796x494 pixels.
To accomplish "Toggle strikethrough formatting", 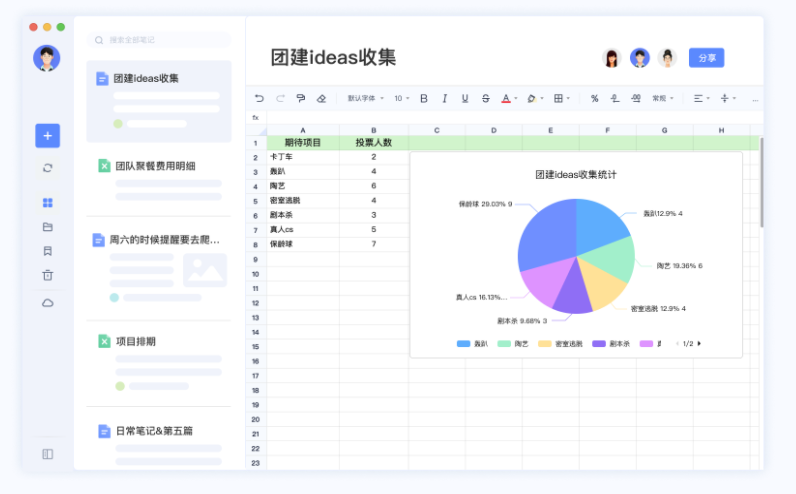I will coord(485,98).
